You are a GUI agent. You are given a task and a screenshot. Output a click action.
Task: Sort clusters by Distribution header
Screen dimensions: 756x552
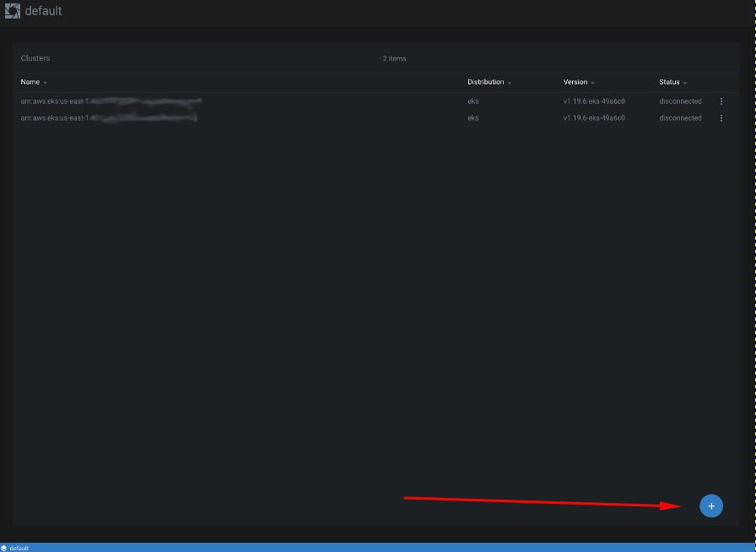[485, 82]
